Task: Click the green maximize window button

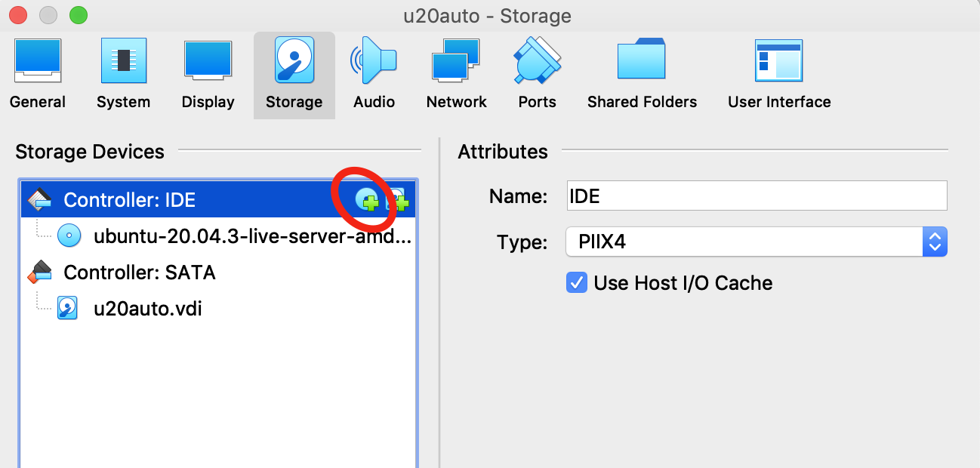Action: pyautogui.click(x=78, y=14)
